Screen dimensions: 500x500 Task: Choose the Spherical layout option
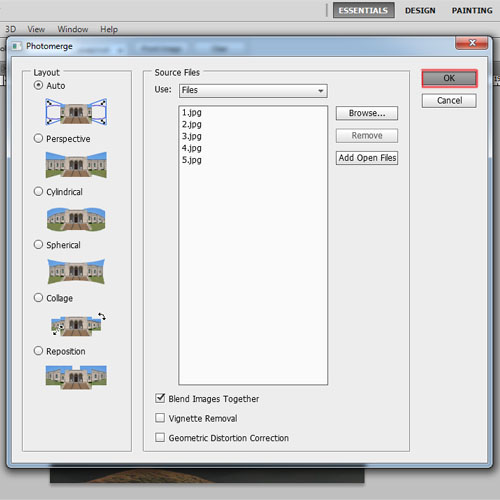38,245
